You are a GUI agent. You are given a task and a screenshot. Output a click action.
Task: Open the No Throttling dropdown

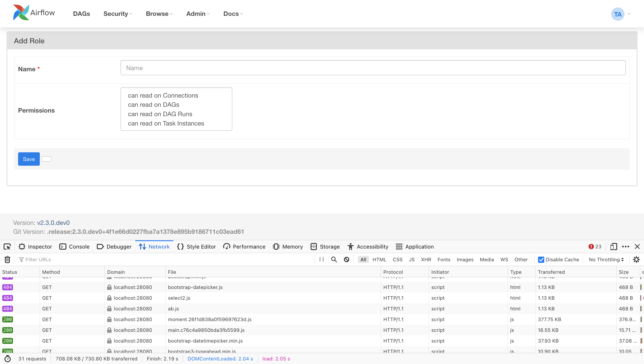[606, 259]
